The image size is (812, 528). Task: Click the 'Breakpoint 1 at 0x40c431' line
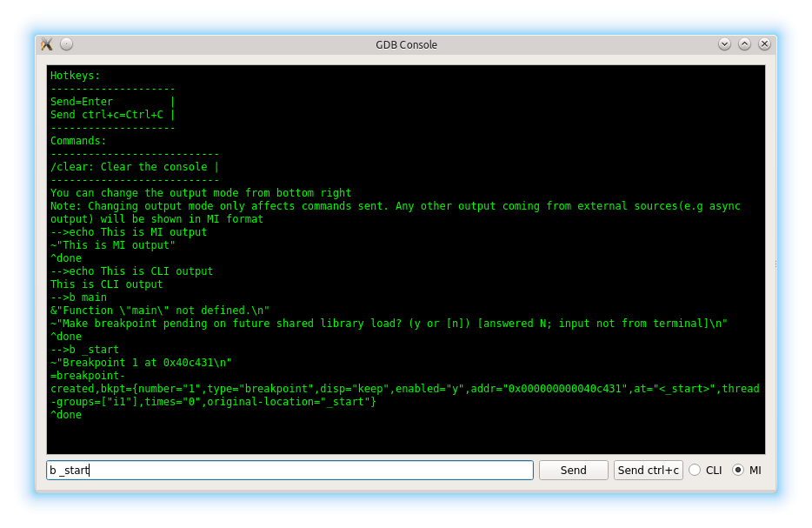tap(141, 363)
